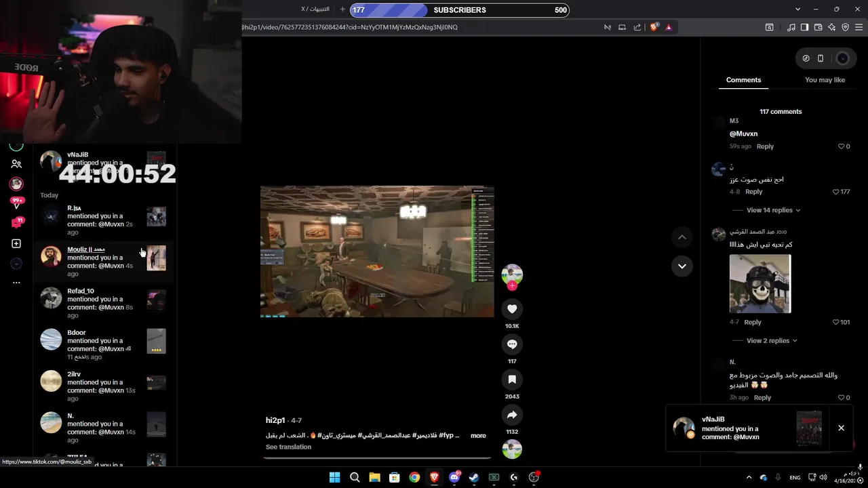The height and width of the screenshot is (488, 868).
Task: Expand the caption with more
Action: pos(478,436)
